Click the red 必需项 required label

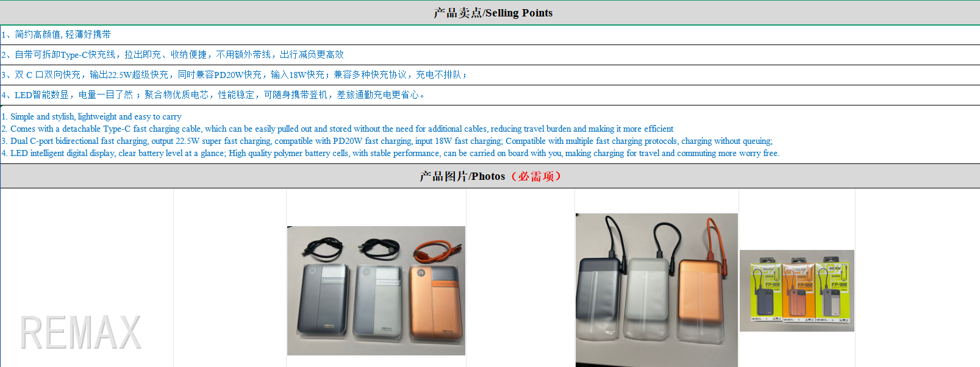535,176
